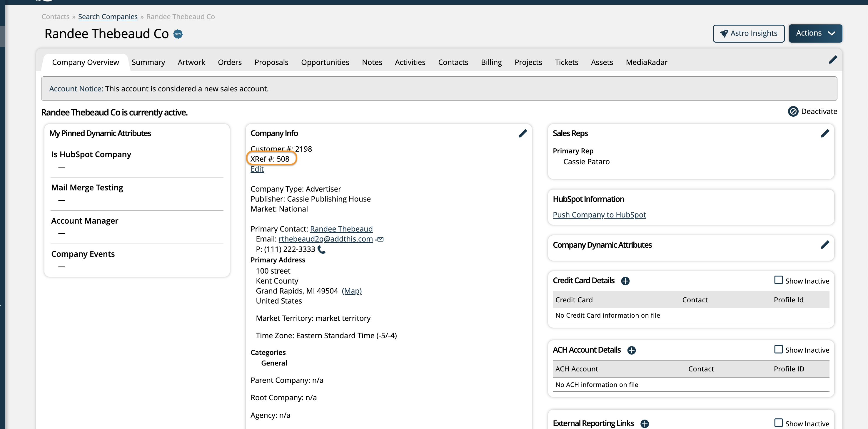868x429 pixels.
Task: Click Push Company to HubSpot link
Action: click(x=599, y=215)
